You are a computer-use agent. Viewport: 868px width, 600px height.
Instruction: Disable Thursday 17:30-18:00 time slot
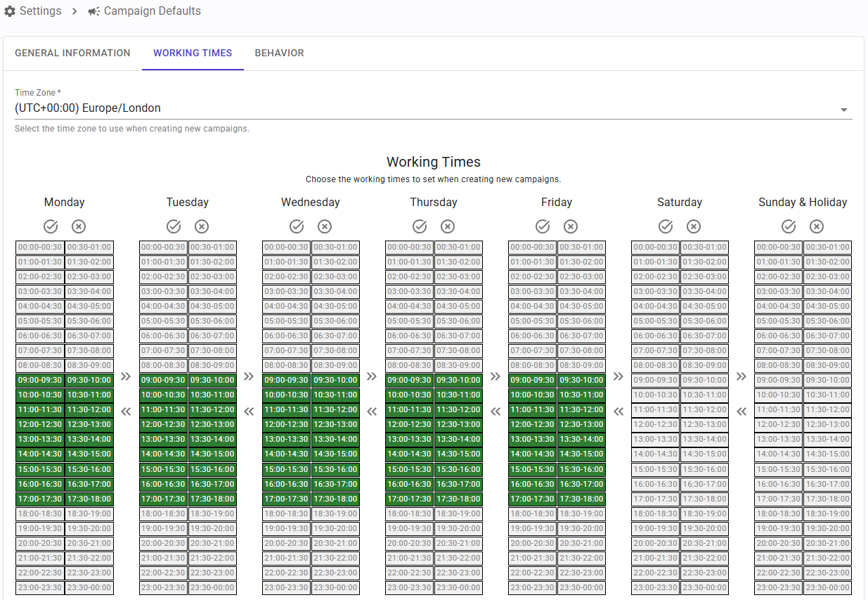click(458, 499)
